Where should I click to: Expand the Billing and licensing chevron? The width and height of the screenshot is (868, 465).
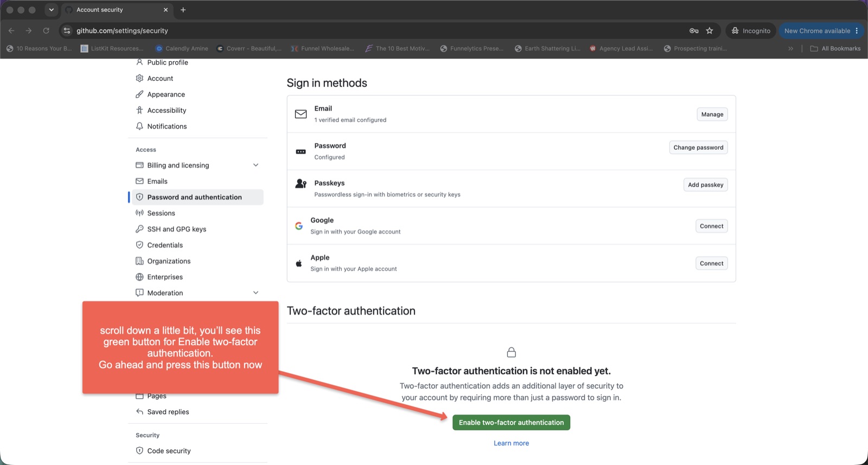tap(256, 165)
